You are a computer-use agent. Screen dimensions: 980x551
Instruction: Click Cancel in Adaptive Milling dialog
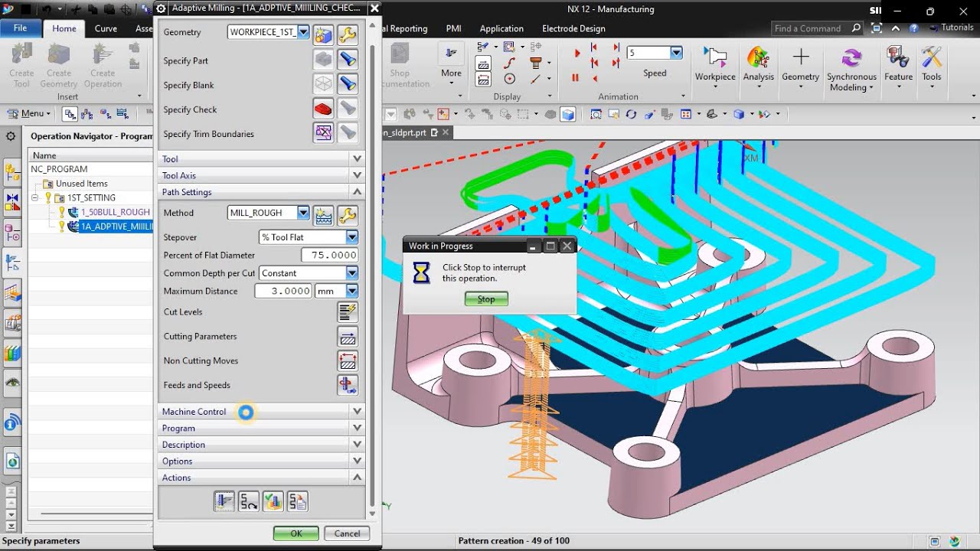tap(347, 533)
